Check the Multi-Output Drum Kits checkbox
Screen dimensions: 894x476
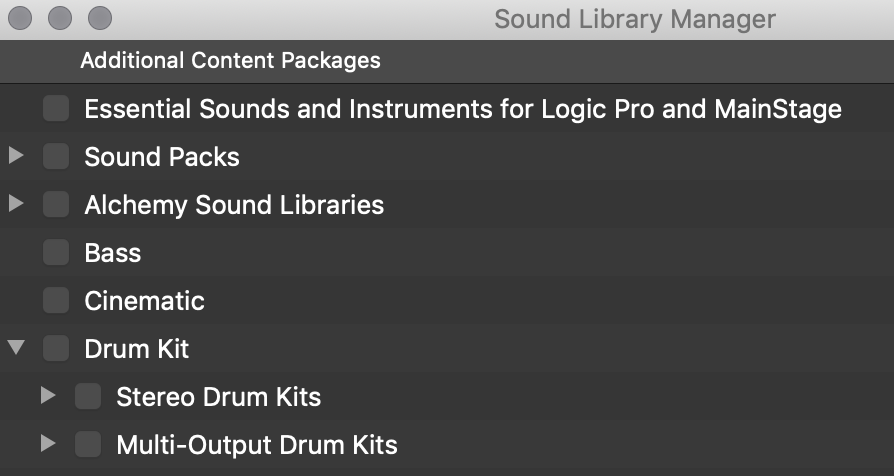tap(88, 445)
